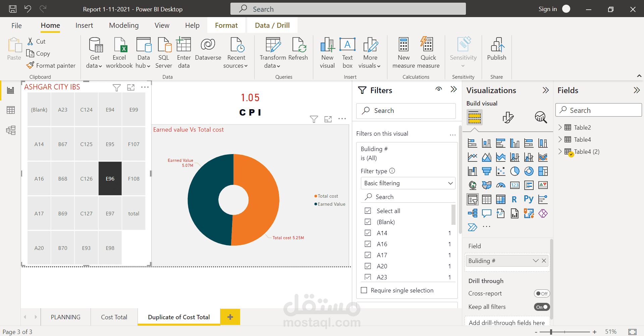
Task: Turn off the Keep all filters toggle
Action: pos(541,307)
